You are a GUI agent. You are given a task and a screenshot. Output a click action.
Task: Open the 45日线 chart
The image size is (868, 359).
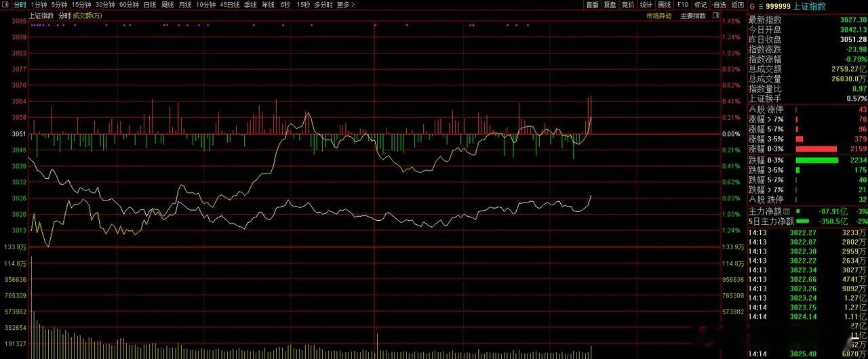coord(230,5)
